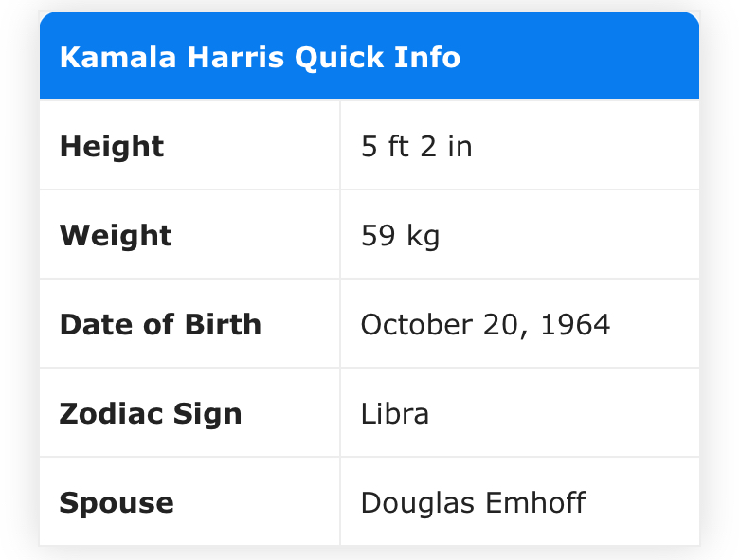Screen dimensions: 739x560
Task: Click the word Kamala in header
Action: pyautogui.click(x=117, y=57)
